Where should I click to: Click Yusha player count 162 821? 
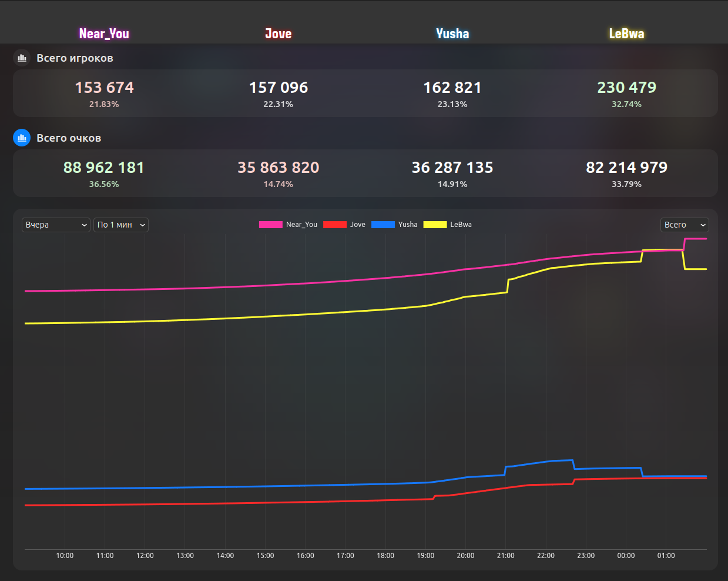(x=452, y=88)
